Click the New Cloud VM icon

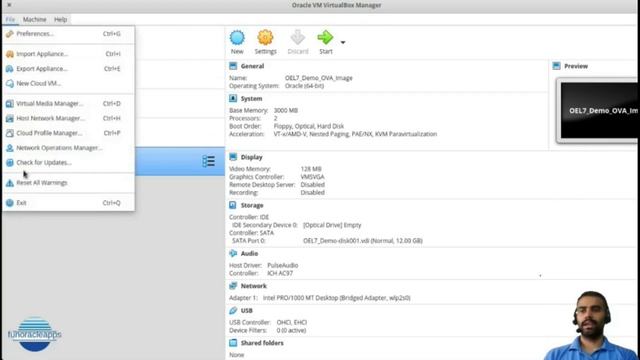9,83
